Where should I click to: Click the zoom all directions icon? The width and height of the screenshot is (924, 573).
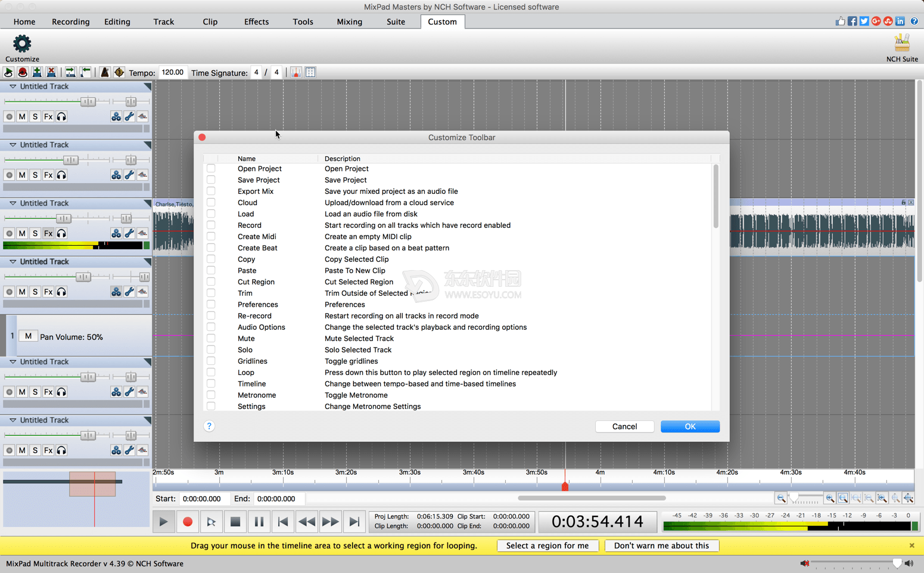pos(908,498)
